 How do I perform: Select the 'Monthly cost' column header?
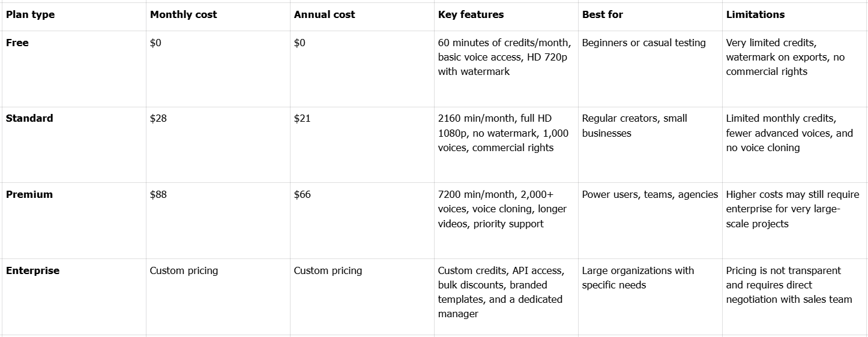184,14
